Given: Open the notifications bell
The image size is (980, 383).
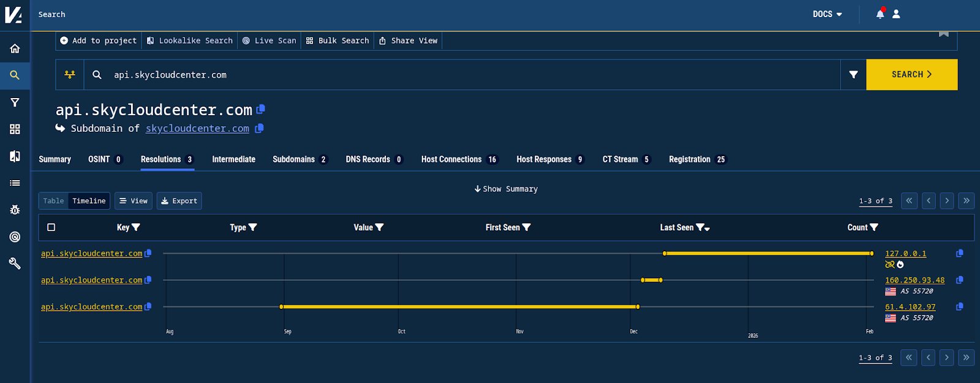Looking at the screenshot, I should coord(880,14).
